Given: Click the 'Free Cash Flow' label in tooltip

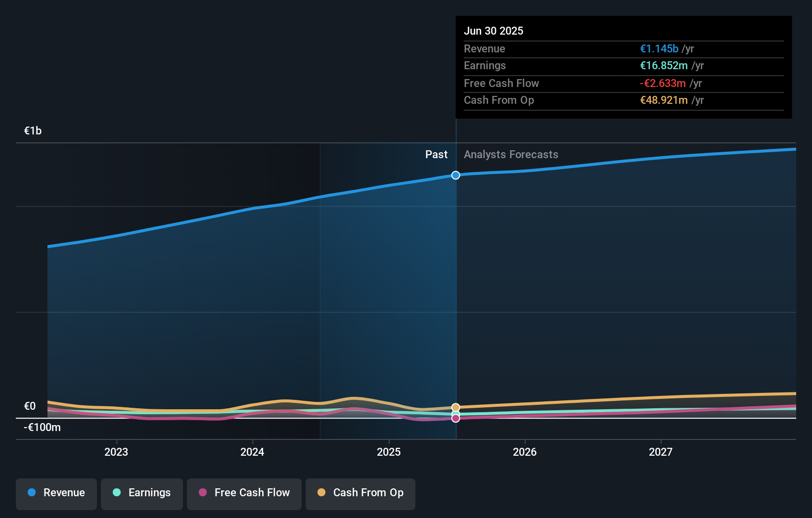Looking at the screenshot, I should tap(501, 83).
